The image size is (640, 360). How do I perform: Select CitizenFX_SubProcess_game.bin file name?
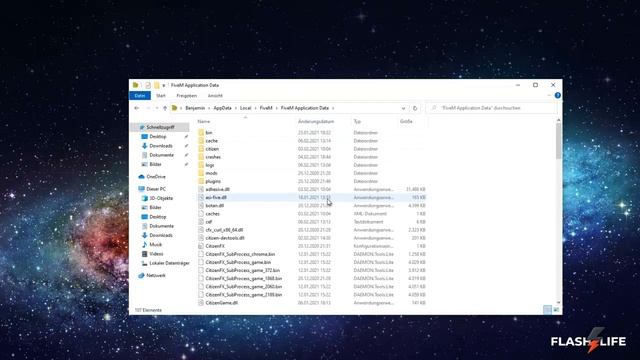pos(238,262)
